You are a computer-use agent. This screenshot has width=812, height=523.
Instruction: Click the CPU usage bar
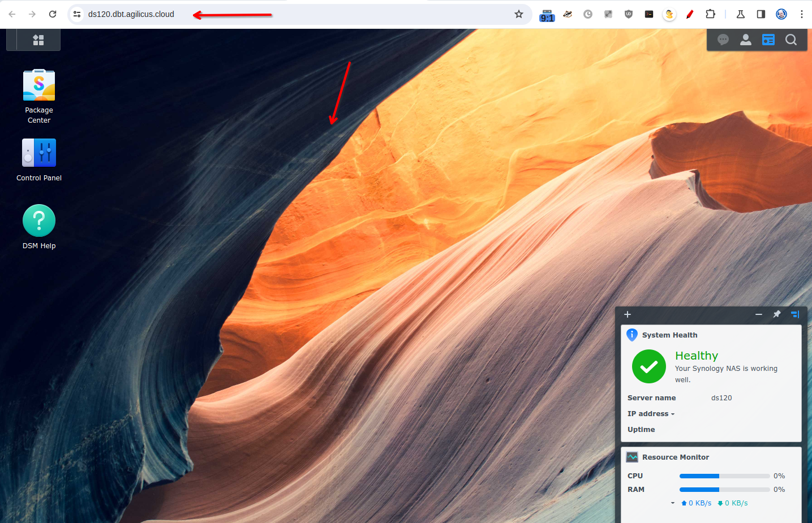click(x=724, y=476)
